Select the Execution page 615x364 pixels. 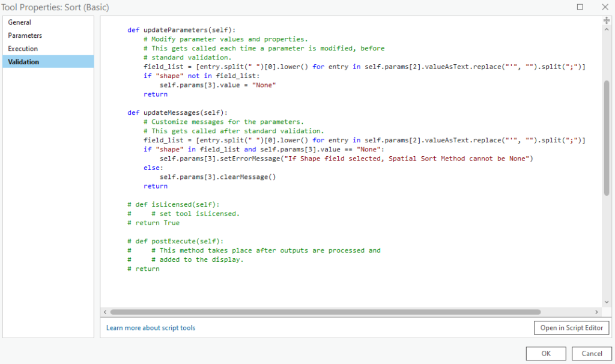coord(23,48)
